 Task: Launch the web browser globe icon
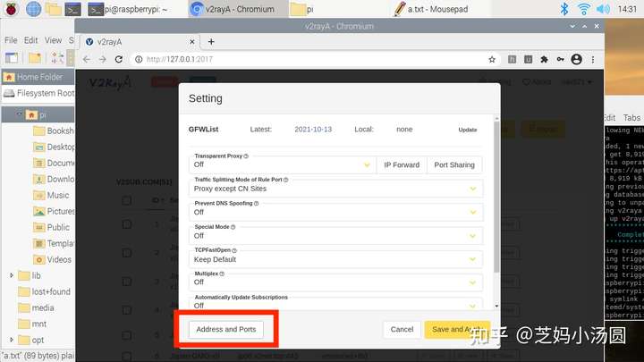pyautogui.click(x=33, y=9)
